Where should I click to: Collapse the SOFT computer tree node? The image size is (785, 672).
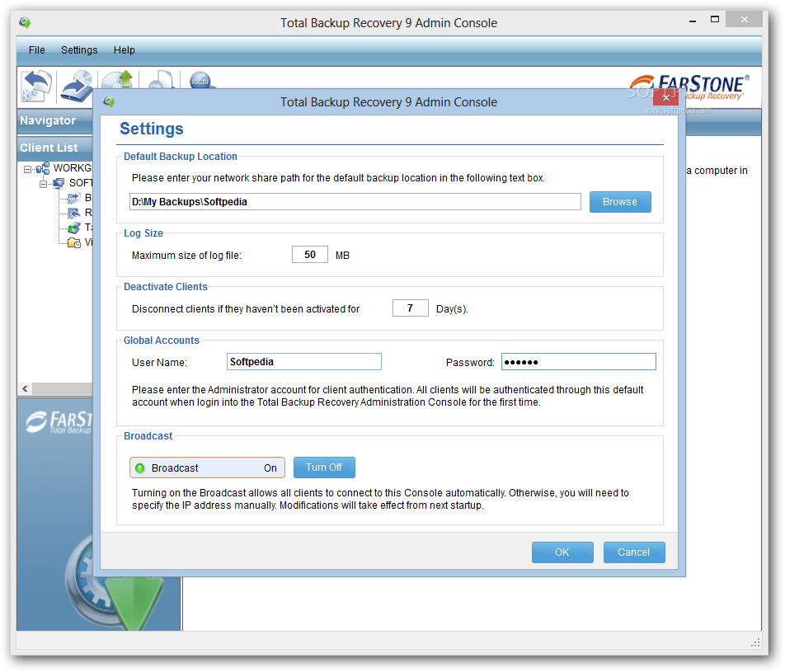coord(43,184)
